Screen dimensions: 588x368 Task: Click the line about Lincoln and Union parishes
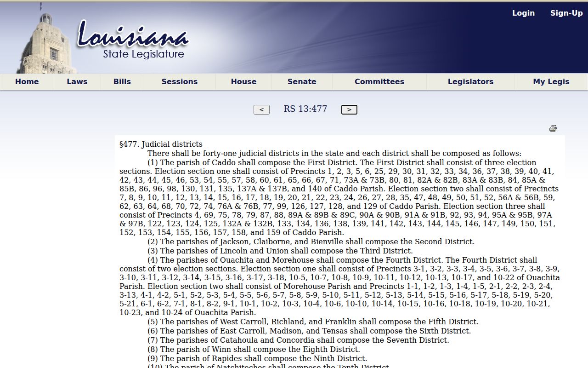280,251
